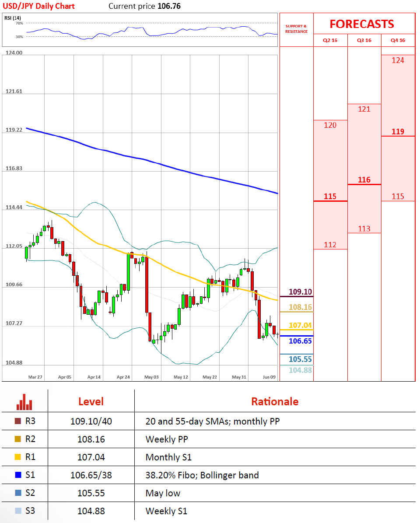
Task: Click the 107.27 price axis label
Action: click(x=14, y=323)
